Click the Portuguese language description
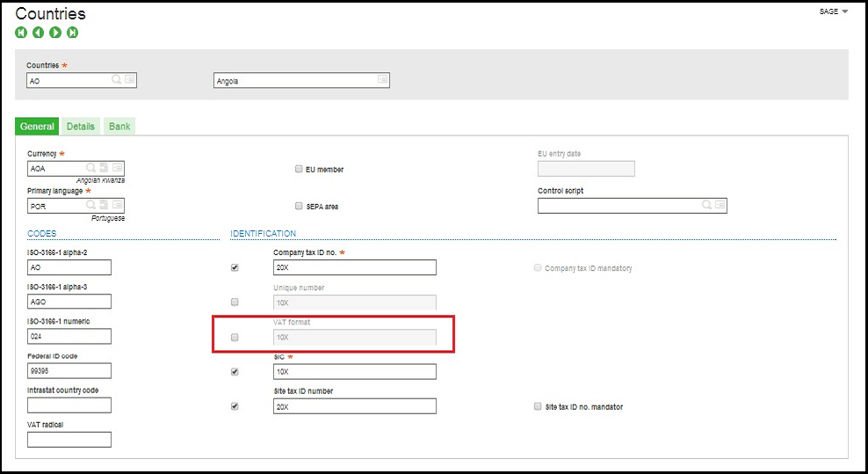 (108, 218)
